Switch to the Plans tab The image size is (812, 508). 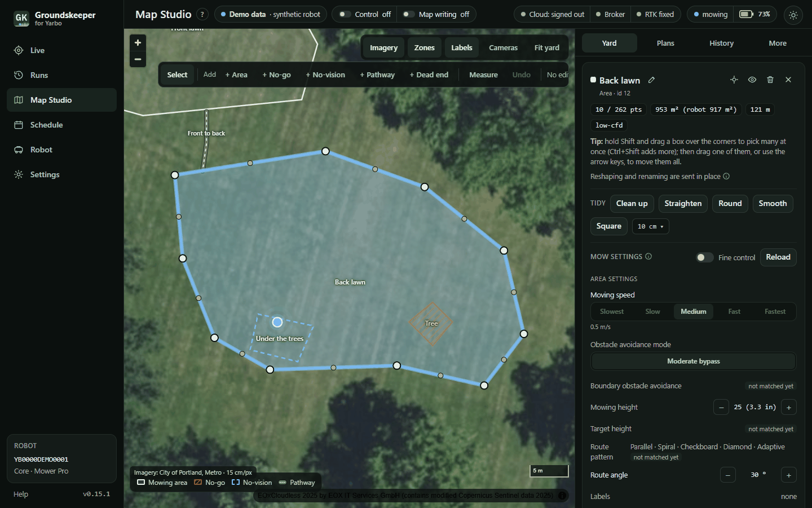coord(665,43)
